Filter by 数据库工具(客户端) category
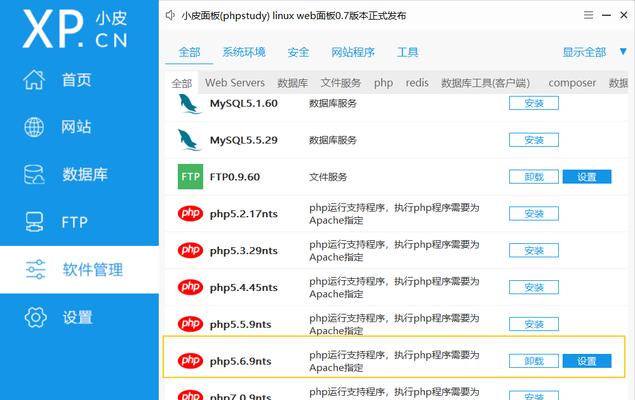The image size is (635, 400). (485, 83)
